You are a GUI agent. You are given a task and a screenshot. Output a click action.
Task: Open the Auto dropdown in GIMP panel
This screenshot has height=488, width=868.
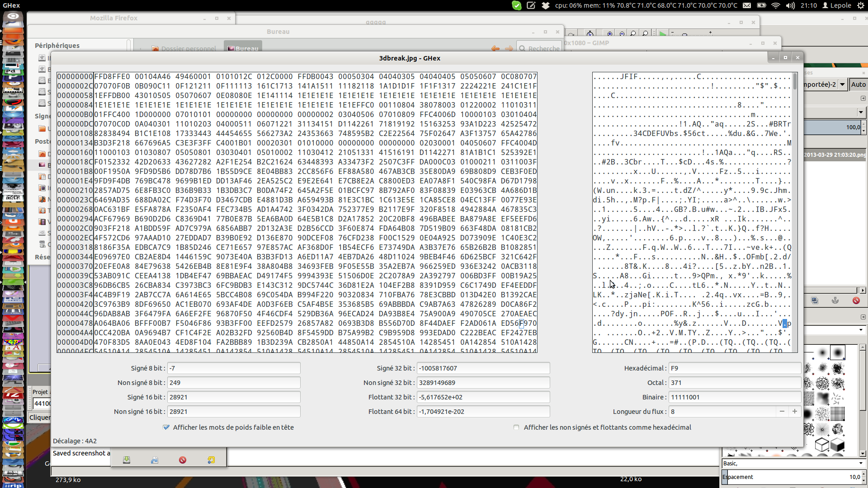(858, 84)
